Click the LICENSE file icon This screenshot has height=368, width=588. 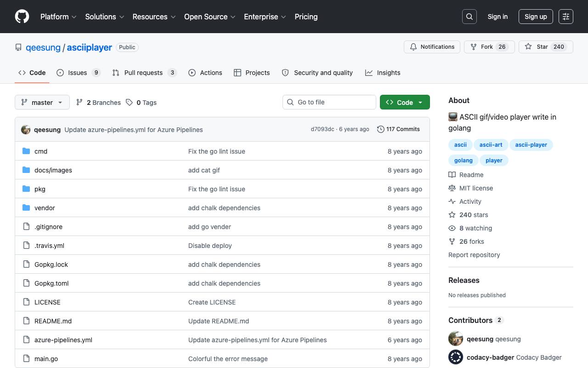pyautogui.click(x=26, y=302)
